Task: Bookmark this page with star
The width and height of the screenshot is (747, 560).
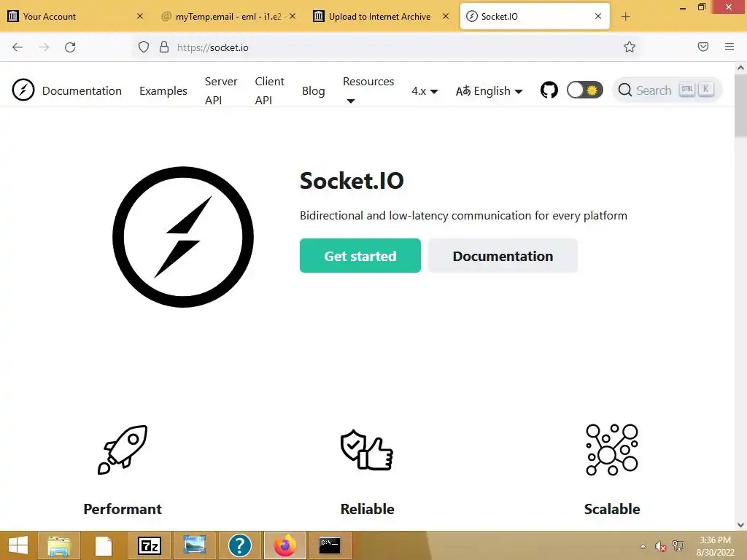Action: tap(630, 47)
